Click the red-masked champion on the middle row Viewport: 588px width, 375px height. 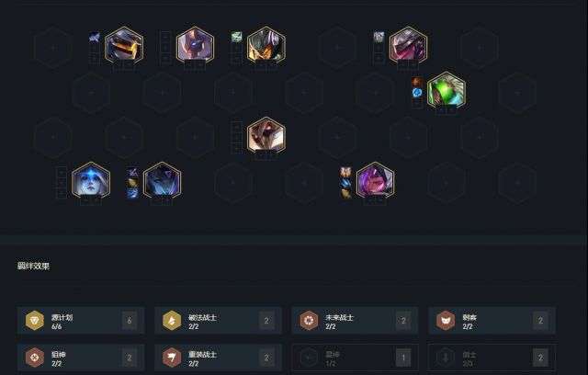click(x=266, y=135)
